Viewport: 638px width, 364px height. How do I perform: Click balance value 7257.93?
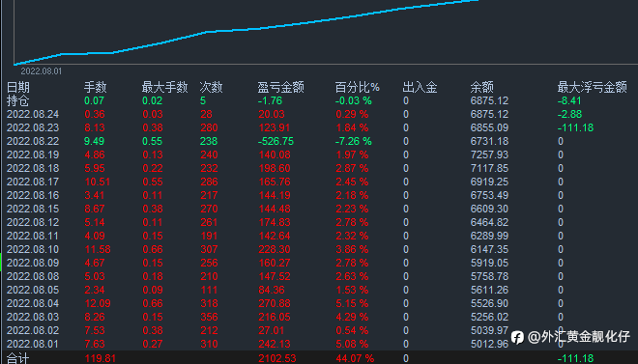point(489,154)
